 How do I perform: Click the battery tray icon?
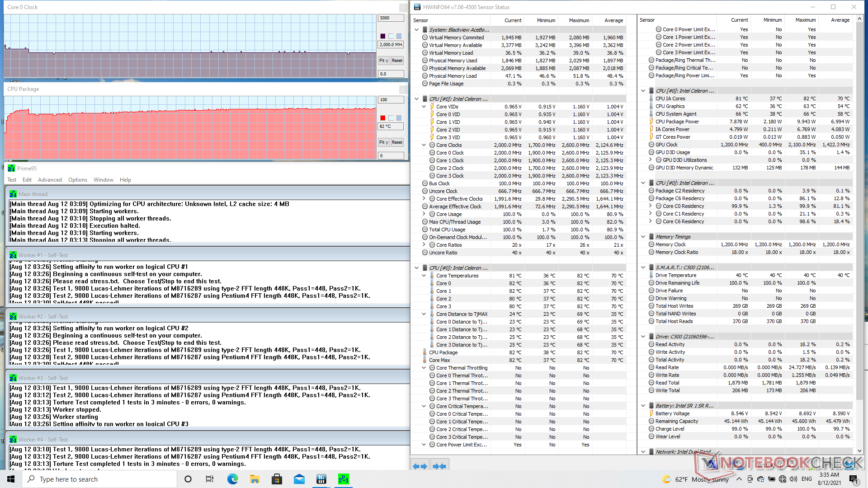coord(772,479)
